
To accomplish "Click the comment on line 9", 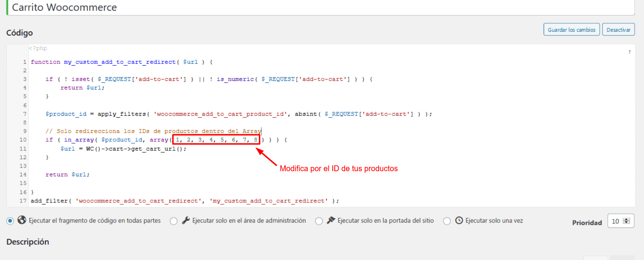I will tap(153, 131).
